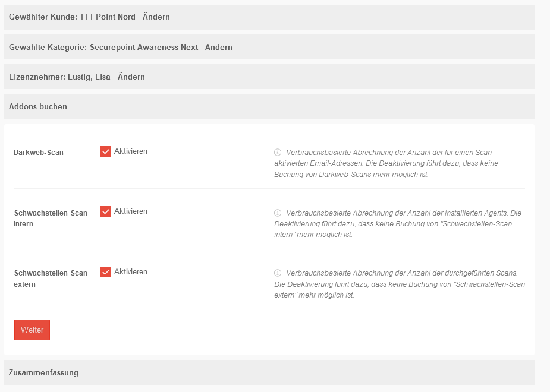The image size is (550, 392).
Task: Toggle the Schwachstellen-Scan intern checkbox
Action: pos(106,211)
